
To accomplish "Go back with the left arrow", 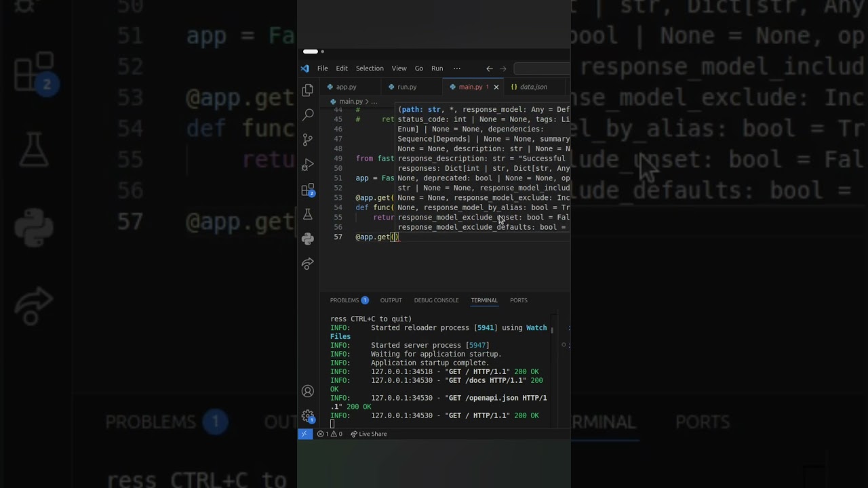I will point(489,68).
